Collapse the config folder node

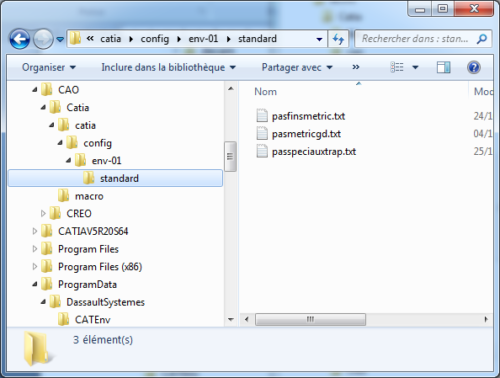point(60,143)
